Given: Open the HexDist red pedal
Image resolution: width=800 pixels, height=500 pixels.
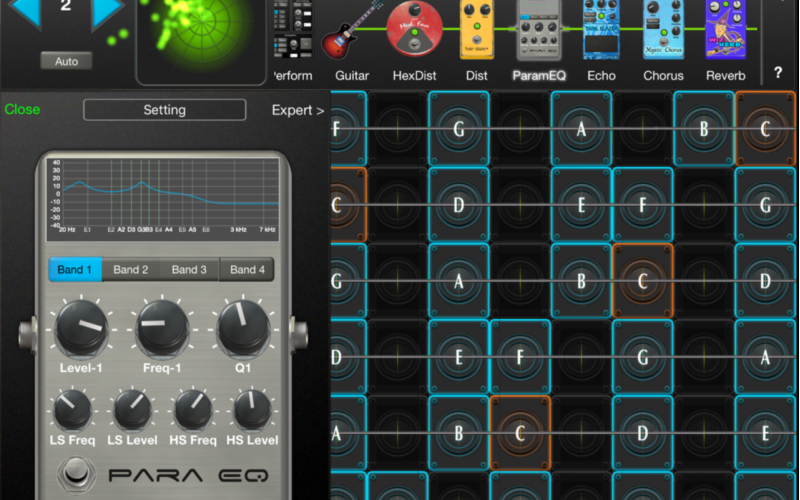Looking at the screenshot, I should (x=408, y=32).
